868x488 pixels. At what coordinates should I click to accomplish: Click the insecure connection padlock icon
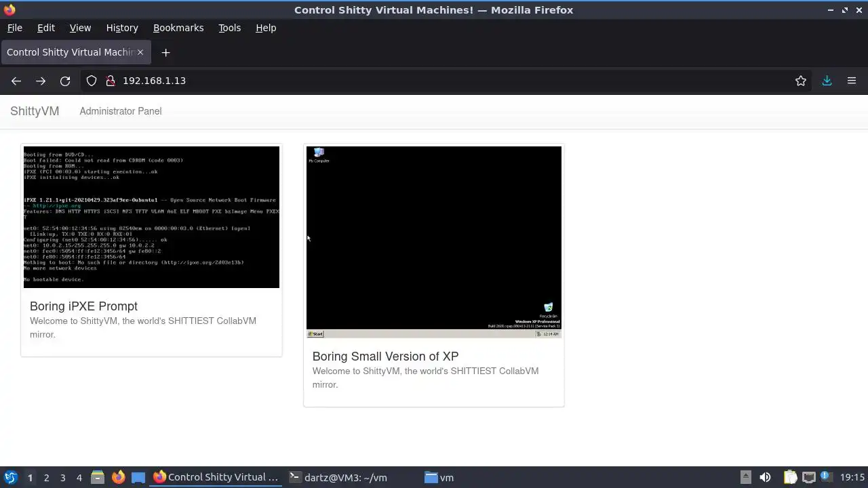(x=111, y=81)
